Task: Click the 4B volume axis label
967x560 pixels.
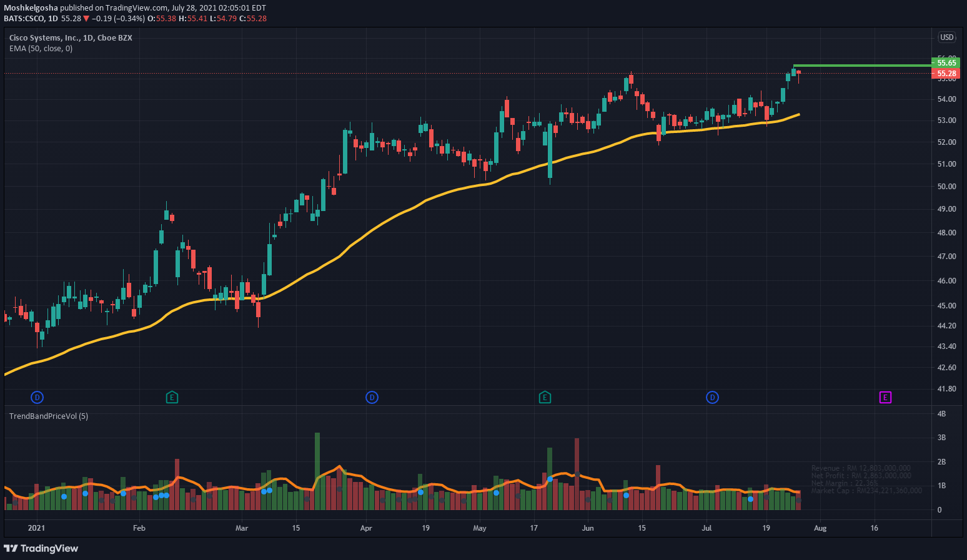Action: pos(941,414)
